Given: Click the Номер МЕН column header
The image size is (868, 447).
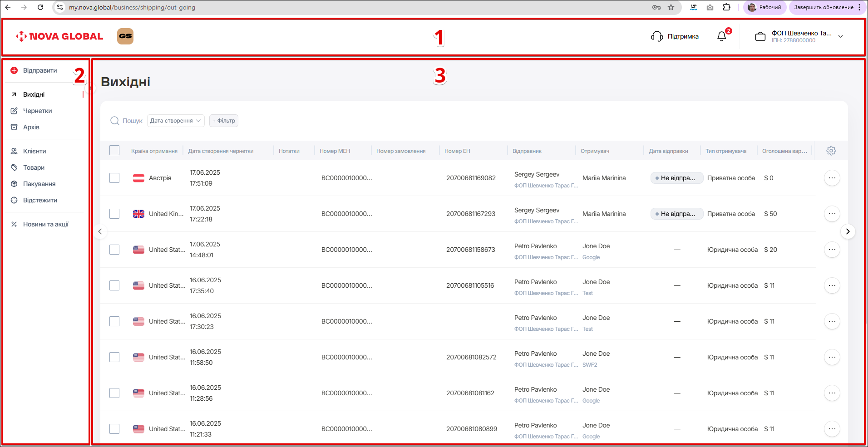Looking at the screenshot, I should (335, 151).
